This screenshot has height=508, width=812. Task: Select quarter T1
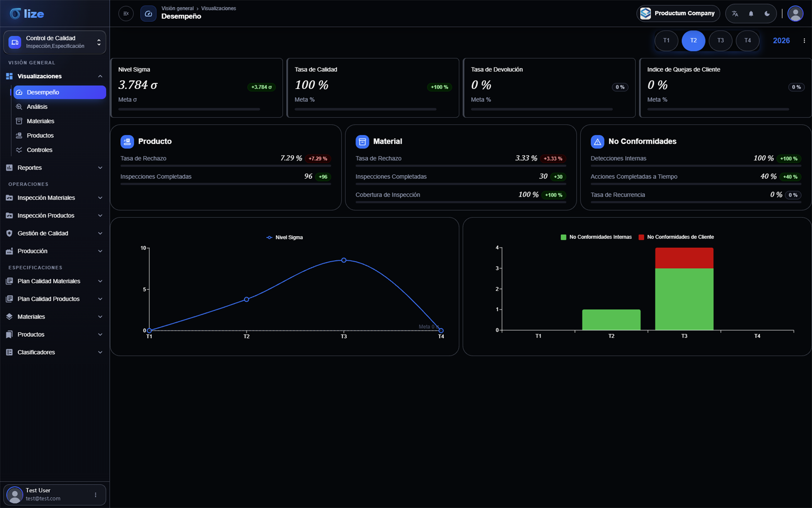[x=666, y=41]
